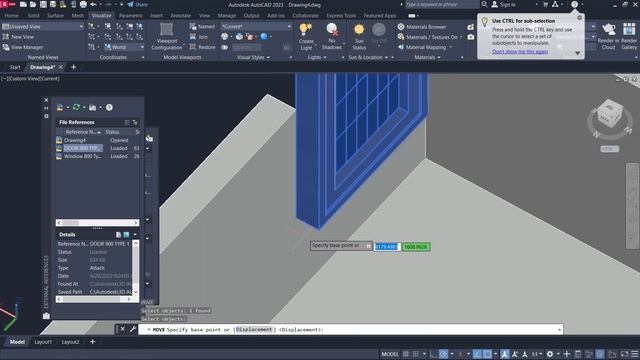This screenshot has height=360, width=640.
Task: Open the Annotate ribbon tab
Action: [180, 16]
